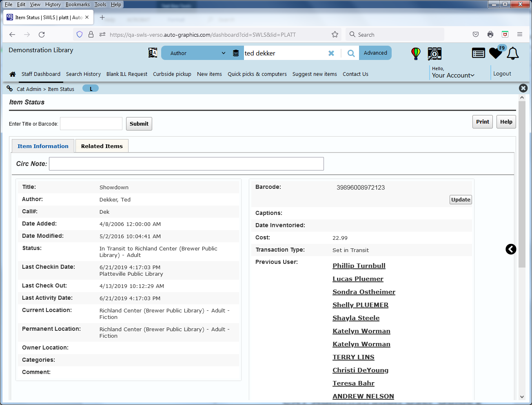Click the map search icon in the header

point(434,53)
